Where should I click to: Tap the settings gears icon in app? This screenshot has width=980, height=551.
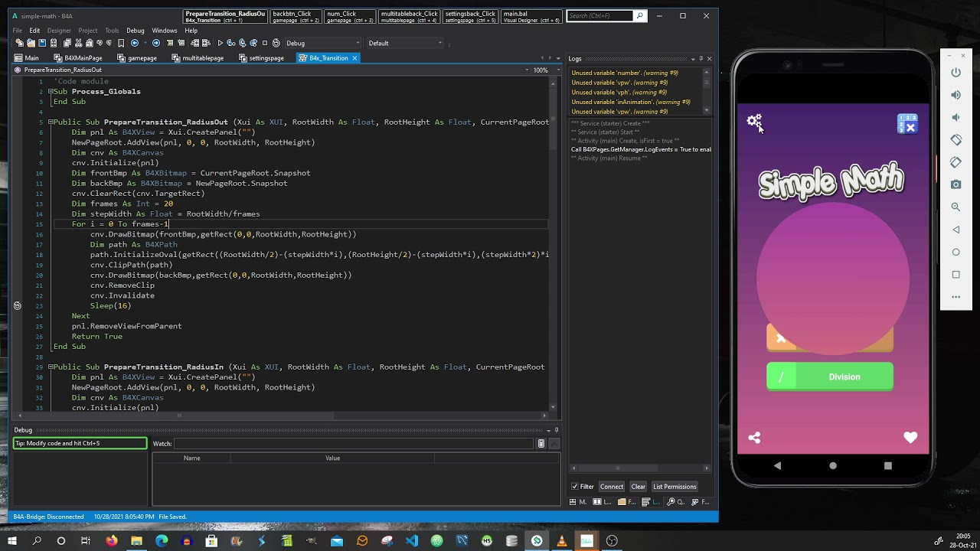pos(754,121)
